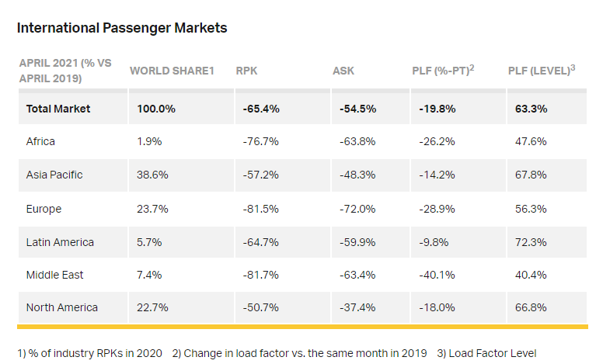Select the North America row label
Image resolution: width=589 pixels, height=364 pixels.
point(62,308)
